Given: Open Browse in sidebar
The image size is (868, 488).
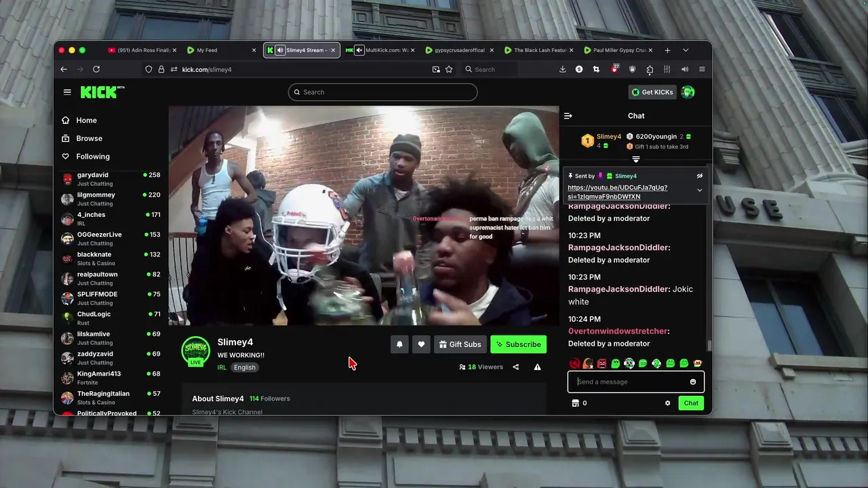Looking at the screenshot, I should click(x=82, y=138).
